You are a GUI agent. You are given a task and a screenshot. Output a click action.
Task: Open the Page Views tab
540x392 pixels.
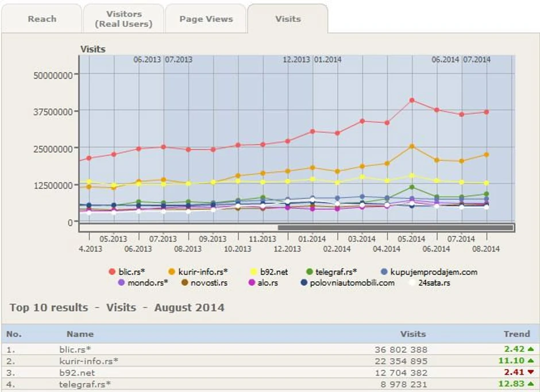click(205, 18)
